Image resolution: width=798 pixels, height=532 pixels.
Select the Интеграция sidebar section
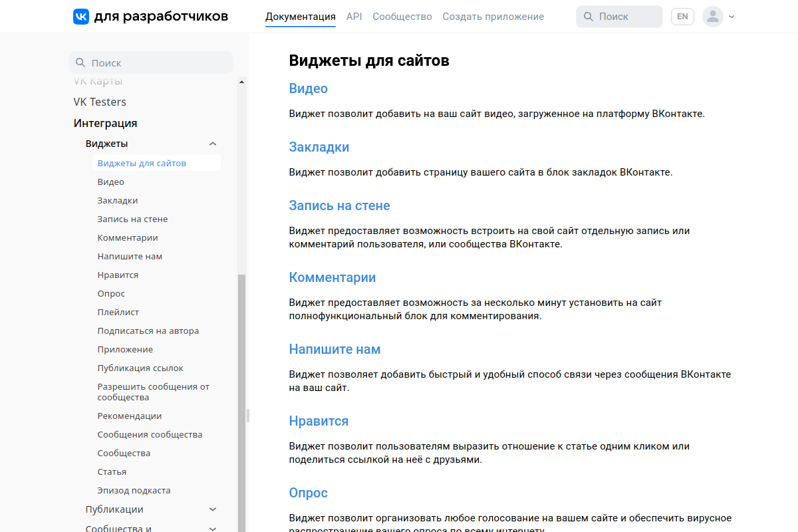106,123
